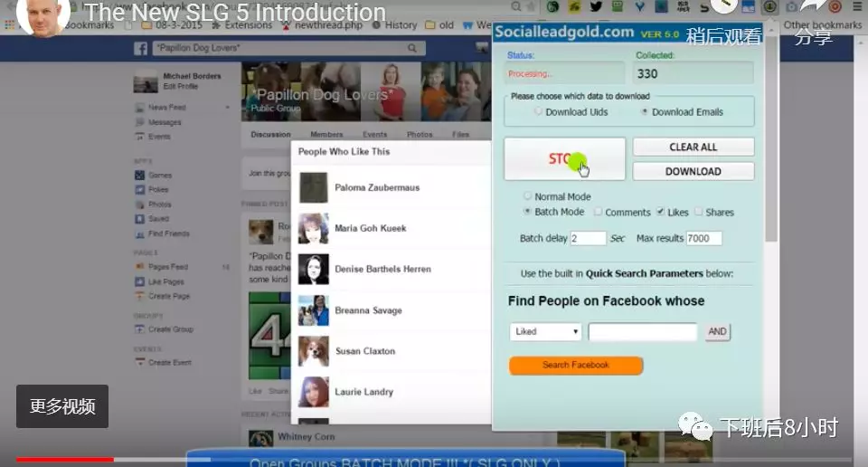Viewport: 868px width, 467px height.
Task: Click the 更多视频 more videos button
Action: (62, 406)
